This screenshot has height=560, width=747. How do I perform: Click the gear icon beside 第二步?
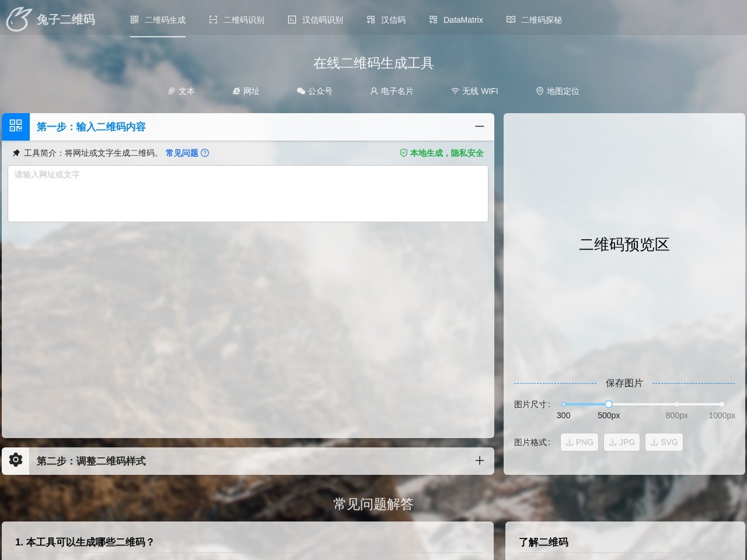(x=15, y=460)
